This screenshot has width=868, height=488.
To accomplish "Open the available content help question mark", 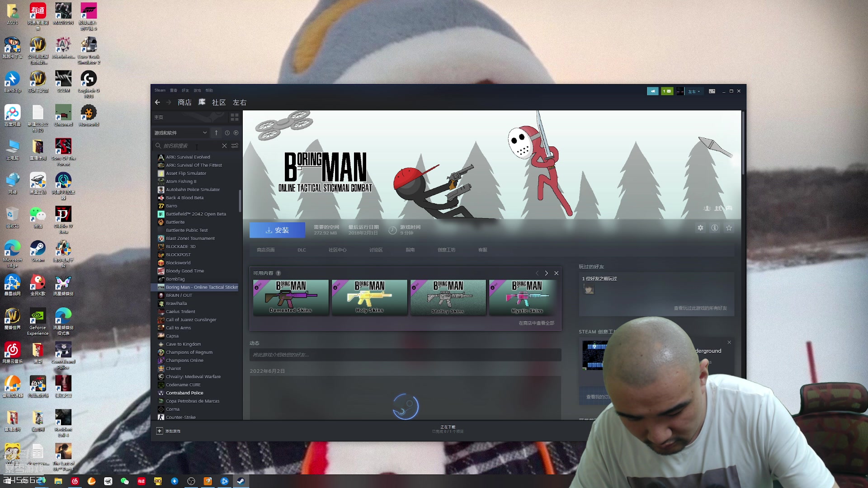I will pos(278,273).
